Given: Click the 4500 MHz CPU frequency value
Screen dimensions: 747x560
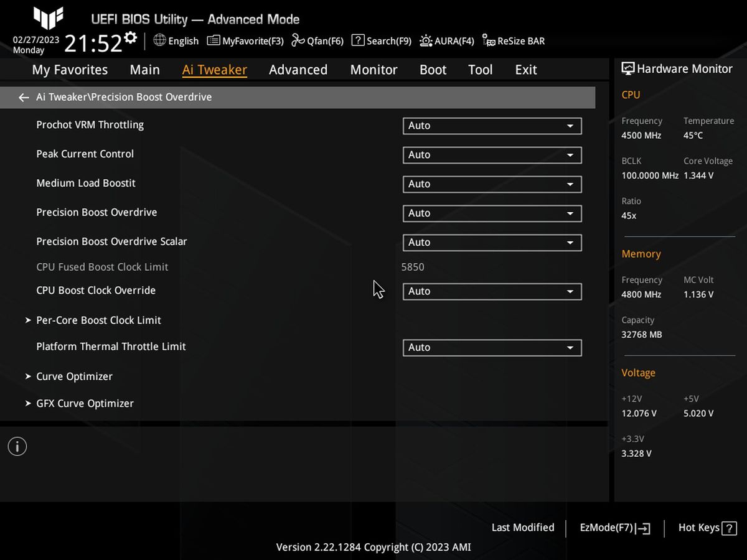Looking at the screenshot, I should 641,135.
